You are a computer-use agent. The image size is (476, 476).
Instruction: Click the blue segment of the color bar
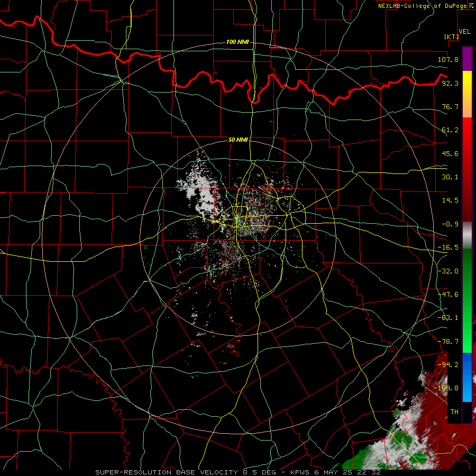[x=467, y=377]
